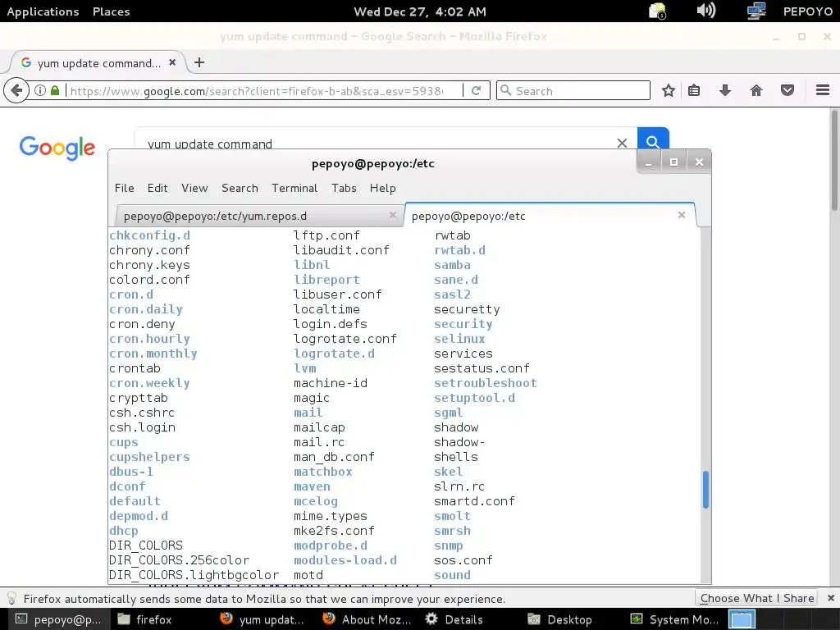840x630 pixels.
Task: Click 'yum.repos.d'-related entry 'logrotate.conf' in terminal
Action: point(345,339)
